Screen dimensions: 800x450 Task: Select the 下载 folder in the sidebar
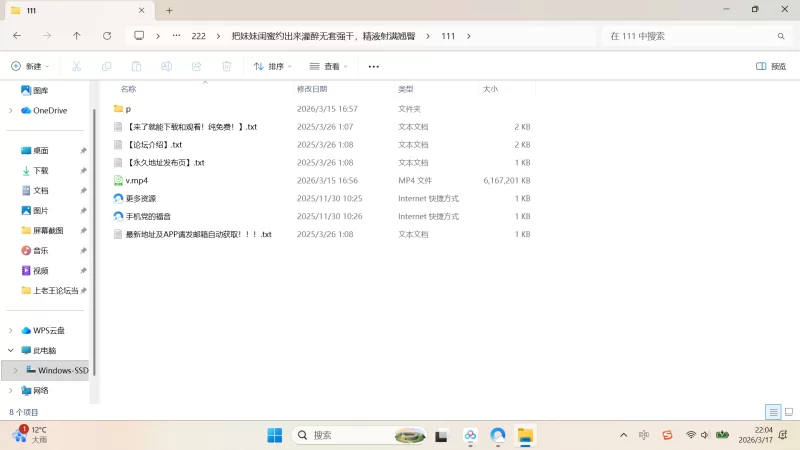[x=41, y=170]
